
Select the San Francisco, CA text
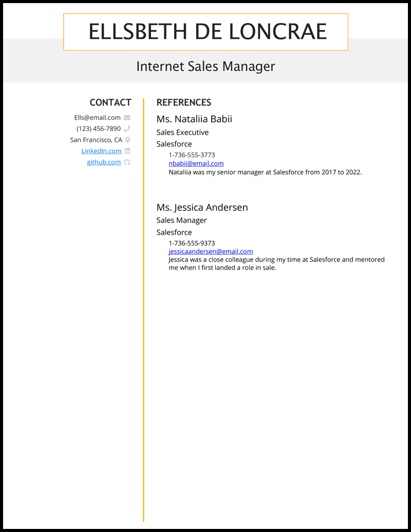coord(96,140)
